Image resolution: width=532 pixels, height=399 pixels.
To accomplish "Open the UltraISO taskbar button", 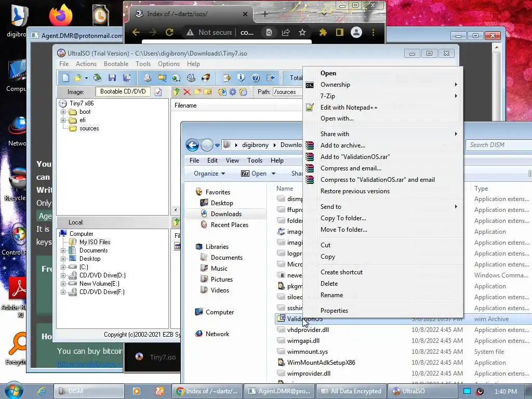I will (422, 391).
